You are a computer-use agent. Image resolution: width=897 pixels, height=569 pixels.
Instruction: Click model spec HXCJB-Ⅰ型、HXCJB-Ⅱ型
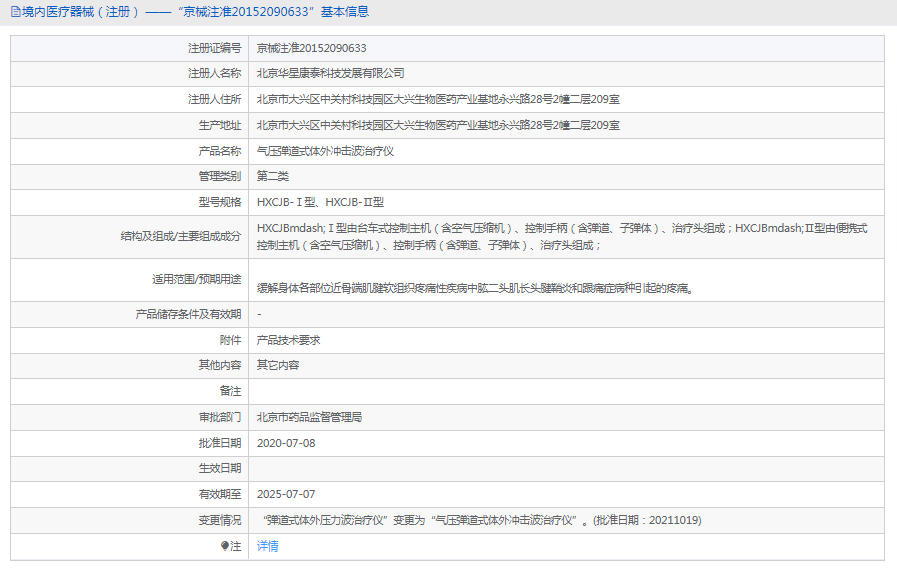[x=320, y=202]
